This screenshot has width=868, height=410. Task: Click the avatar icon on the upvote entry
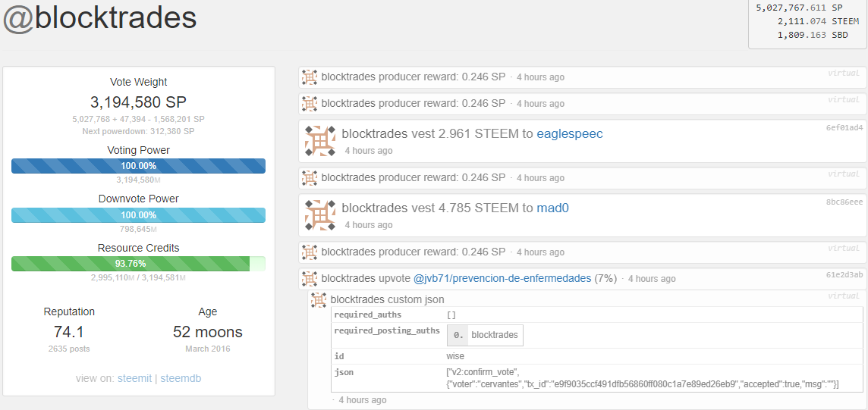point(310,278)
